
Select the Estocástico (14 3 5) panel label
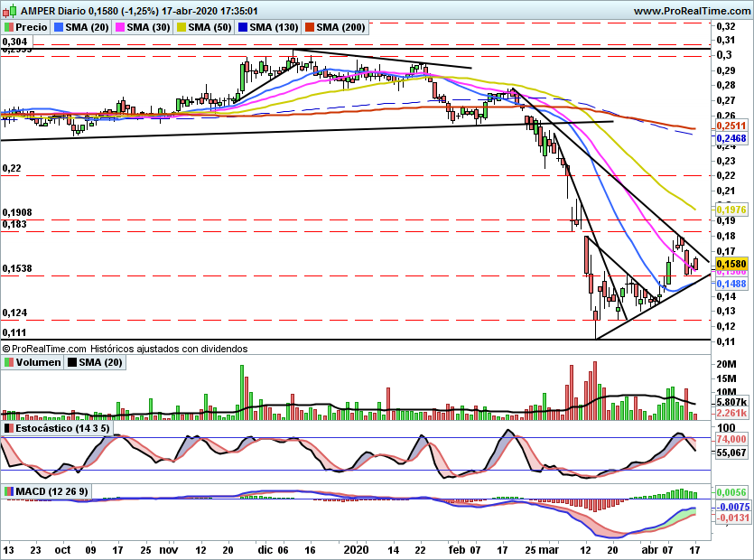tap(62, 428)
